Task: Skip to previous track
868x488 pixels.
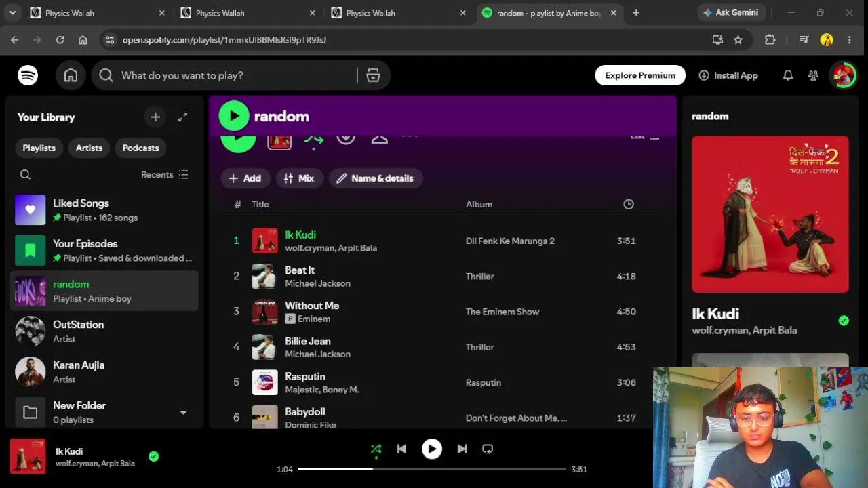Action: [x=401, y=449]
